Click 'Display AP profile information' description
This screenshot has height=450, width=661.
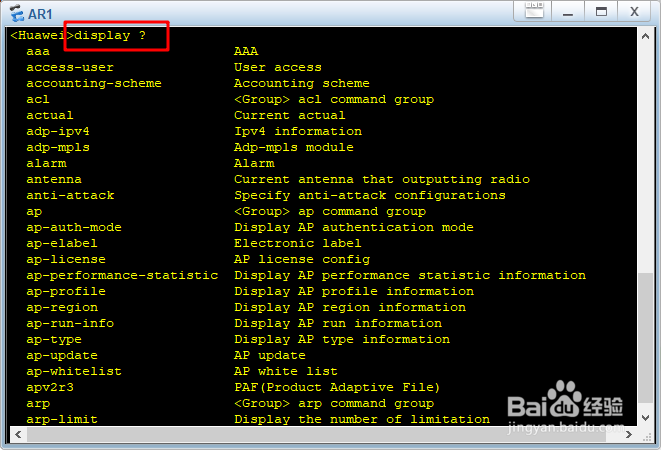[x=354, y=292]
